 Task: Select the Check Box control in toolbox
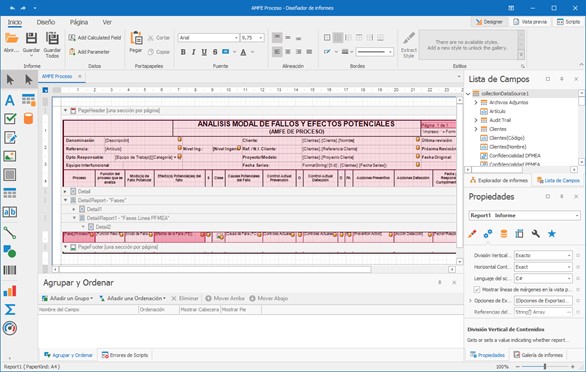click(10, 119)
